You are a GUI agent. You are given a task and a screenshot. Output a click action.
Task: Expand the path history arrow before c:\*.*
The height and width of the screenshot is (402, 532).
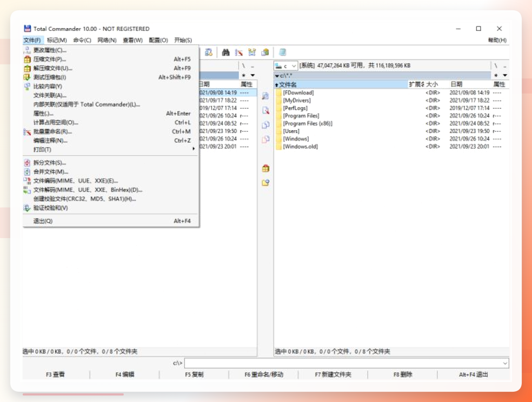click(x=277, y=76)
